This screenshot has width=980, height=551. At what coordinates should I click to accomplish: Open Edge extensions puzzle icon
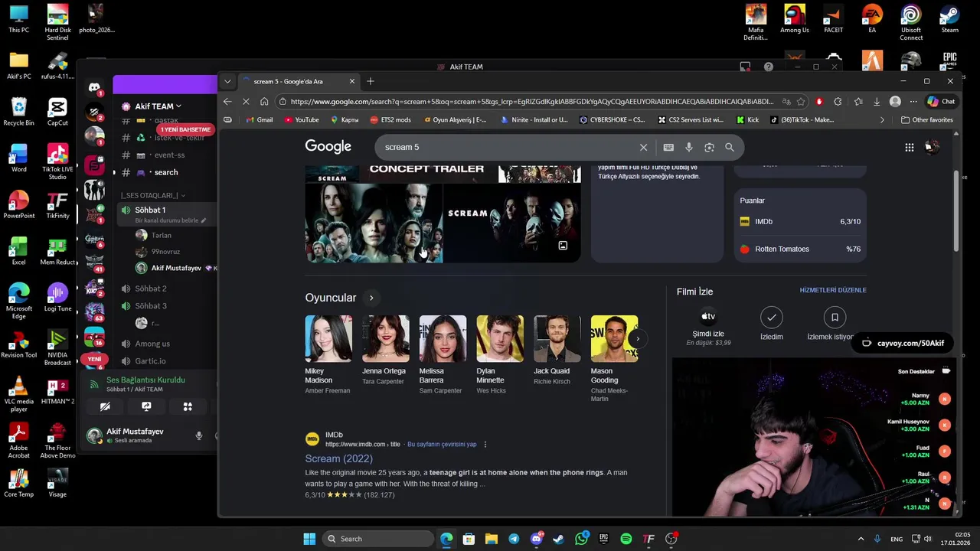coord(838,101)
